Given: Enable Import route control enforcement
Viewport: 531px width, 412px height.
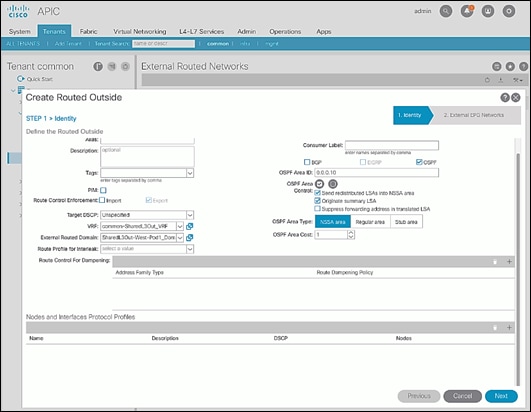Looking at the screenshot, I should (x=102, y=200).
